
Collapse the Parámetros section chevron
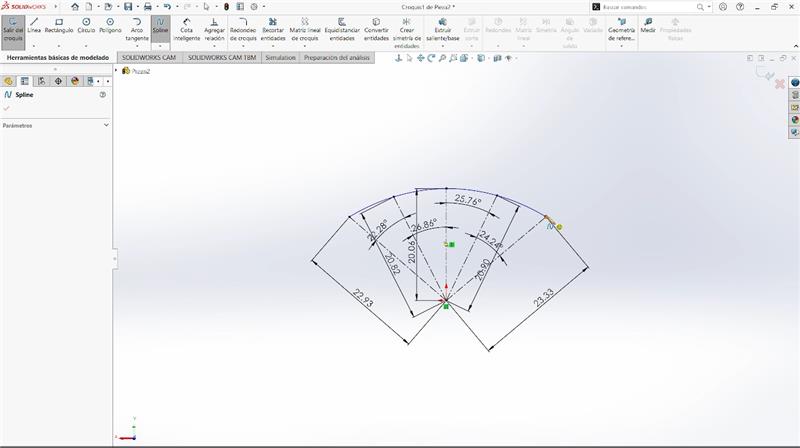tap(106, 125)
